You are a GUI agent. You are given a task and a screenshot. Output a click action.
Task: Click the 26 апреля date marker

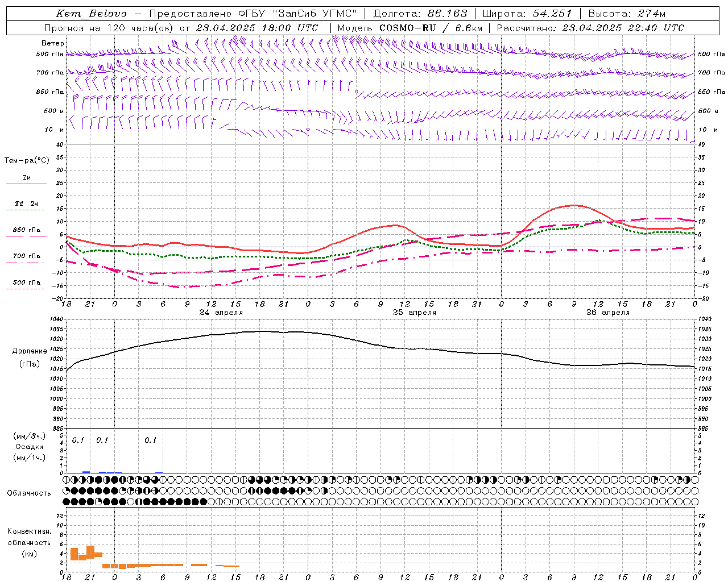[608, 313]
